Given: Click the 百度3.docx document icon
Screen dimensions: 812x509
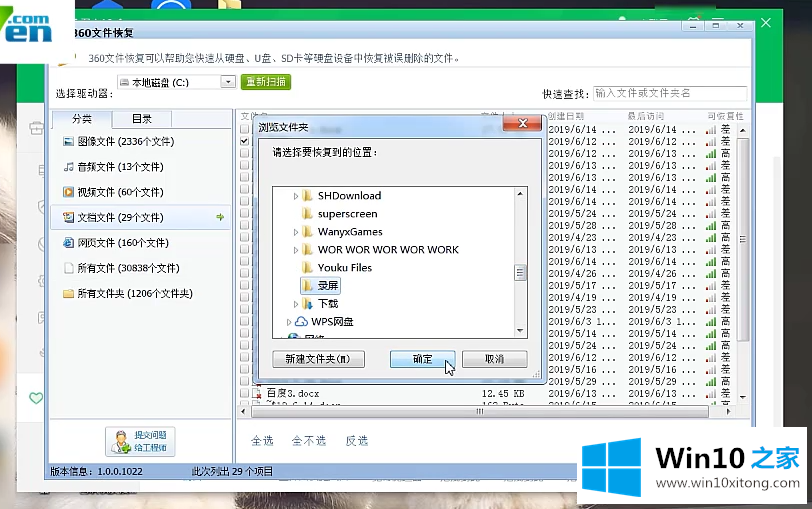Looking at the screenshot, I should tap(256, 394).
